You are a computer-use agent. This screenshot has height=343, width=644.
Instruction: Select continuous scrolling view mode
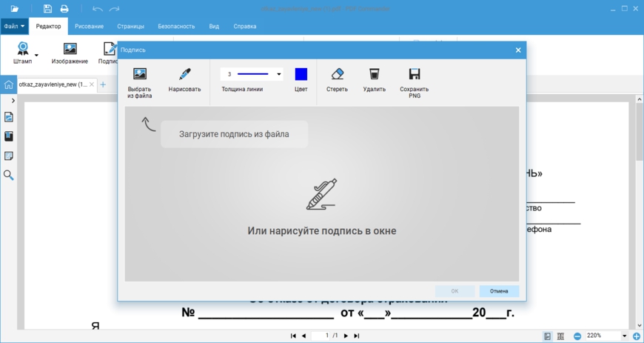[x=560, y=336]
